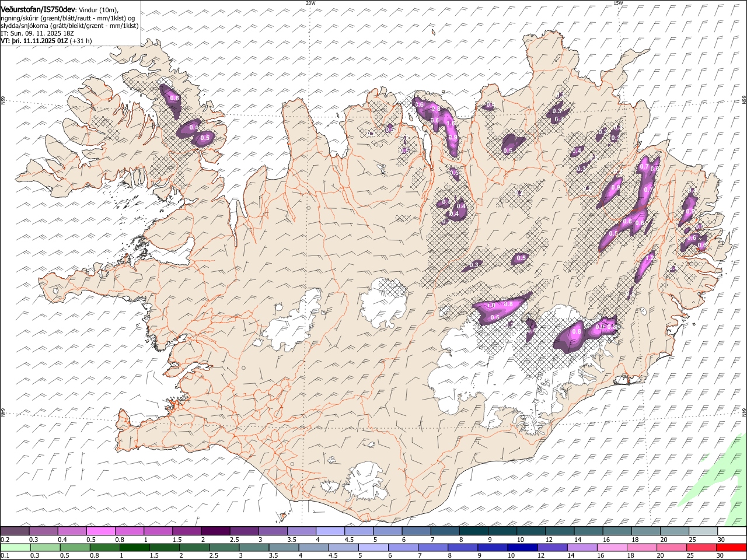Click the 0.6 value in the Westfjords

174,98
